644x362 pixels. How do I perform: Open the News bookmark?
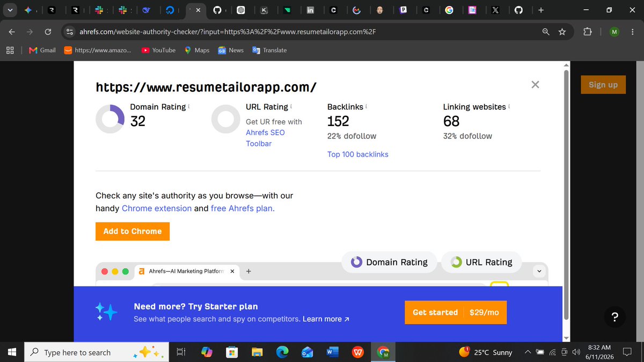(231, 50)
